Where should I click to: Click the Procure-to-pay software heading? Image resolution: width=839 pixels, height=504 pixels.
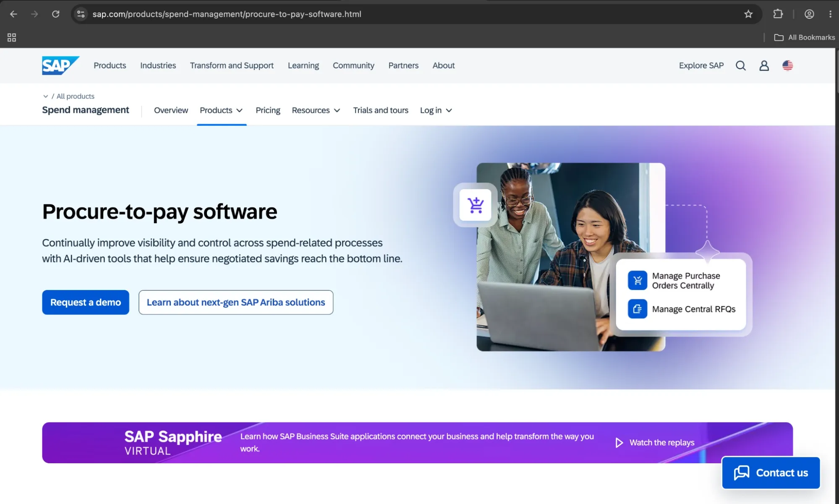click(x=159, y=212)
